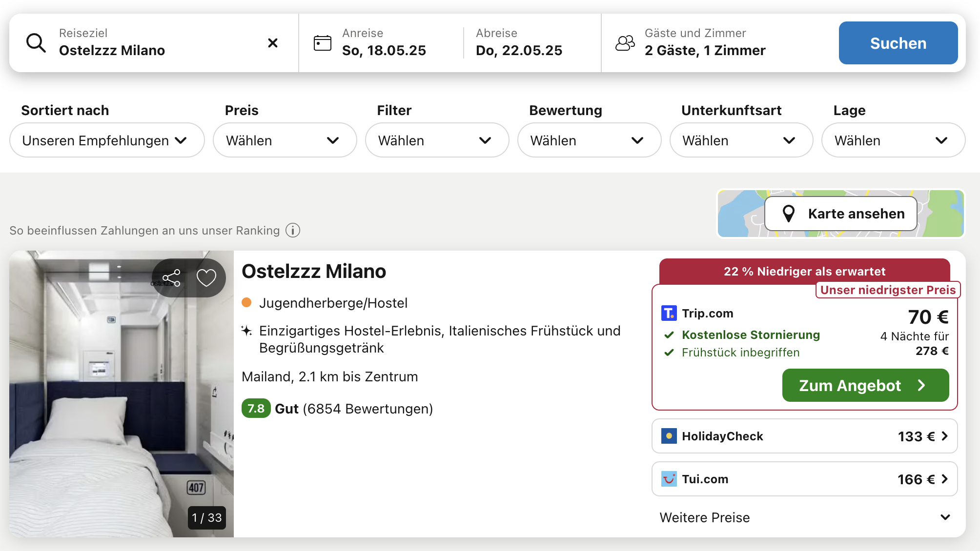Screen dimensions: 980x551
Task: Click the blue Suchen button
Action: pos(898,43)
